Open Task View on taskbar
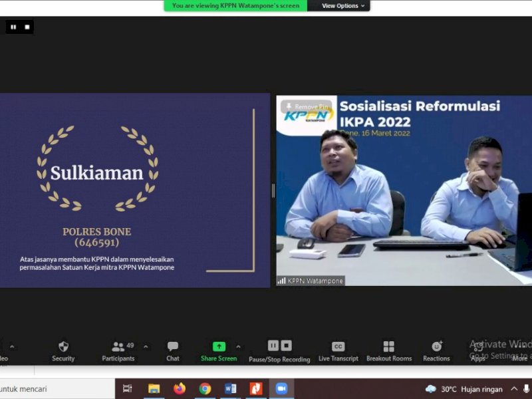Viewport: 532px width, 399px height. tap(128, 388)
